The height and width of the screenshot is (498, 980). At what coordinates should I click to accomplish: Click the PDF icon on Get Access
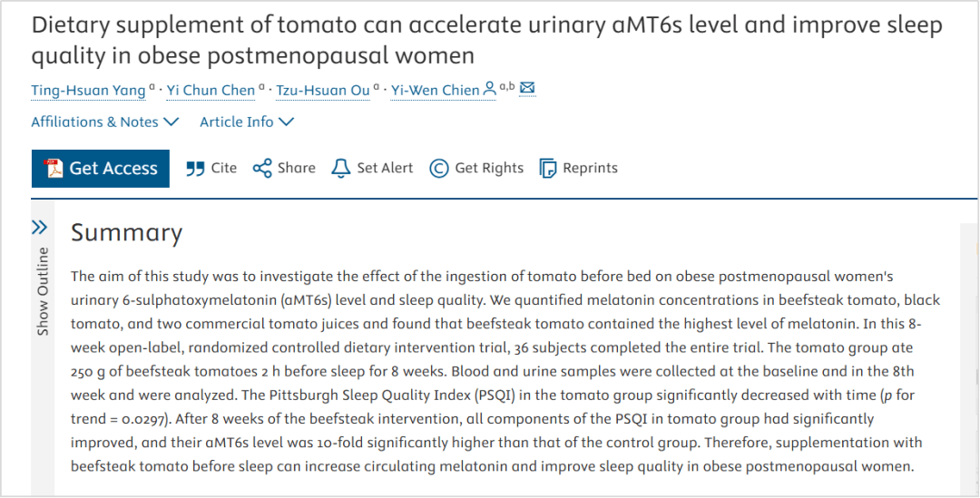(54, 168)
